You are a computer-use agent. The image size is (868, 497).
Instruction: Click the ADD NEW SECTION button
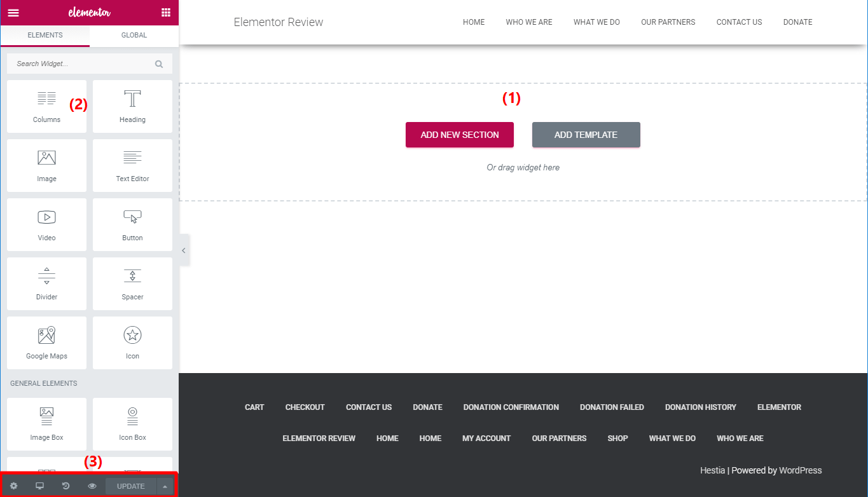click(x=459, y=134)
